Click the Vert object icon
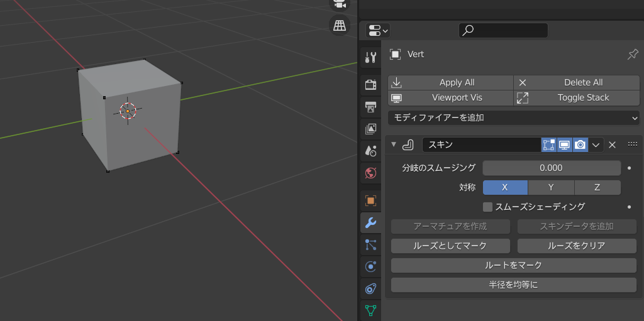 tap(395, 54)
